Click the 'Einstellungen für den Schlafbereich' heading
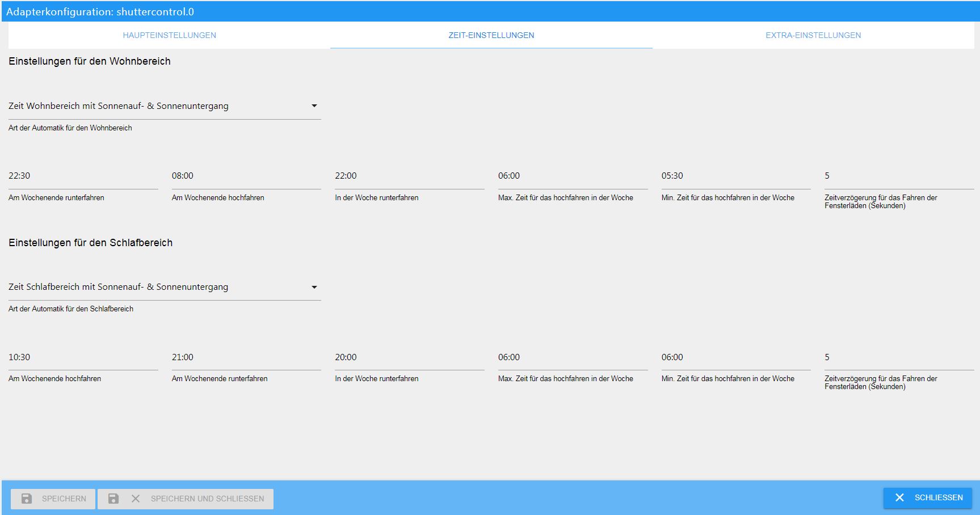Image resolution: width=980 pixels, height=515 pixels. pos(91,243)
